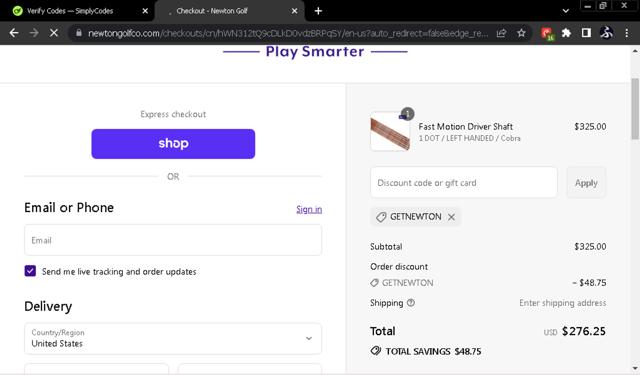Open the Chrome three-dot menu
640x375 pixels.
click(x=627, y=33)
